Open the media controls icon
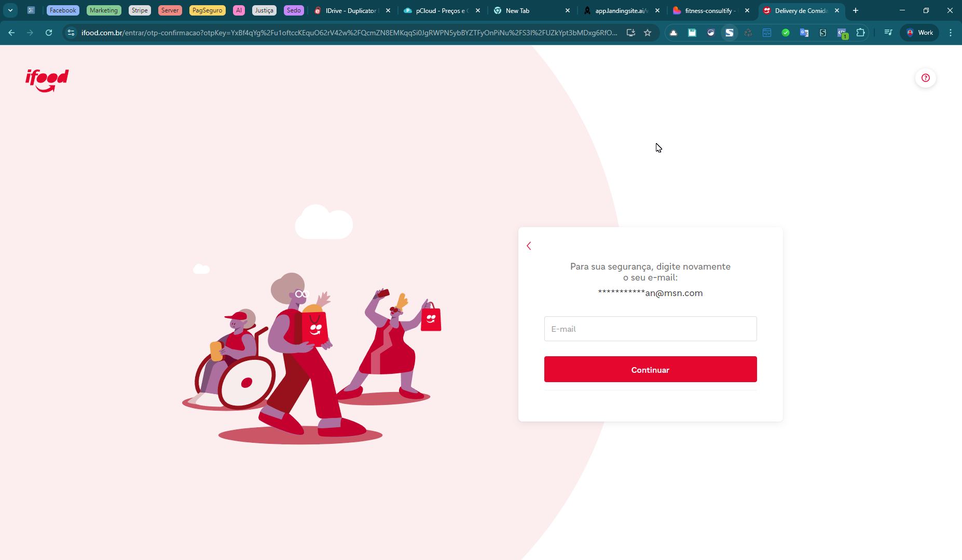Viewport: 962px width, 560px height. click(888, 33)
